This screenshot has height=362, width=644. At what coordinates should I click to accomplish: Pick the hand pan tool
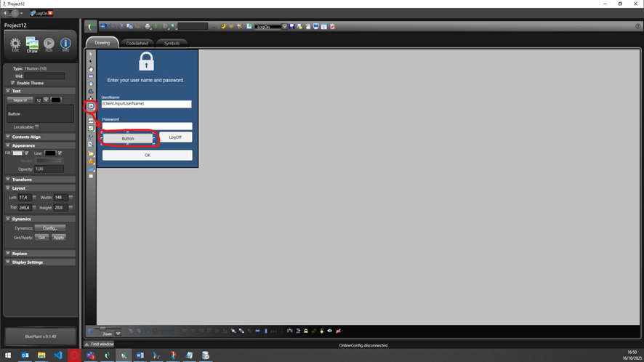[x=91, y=69]
